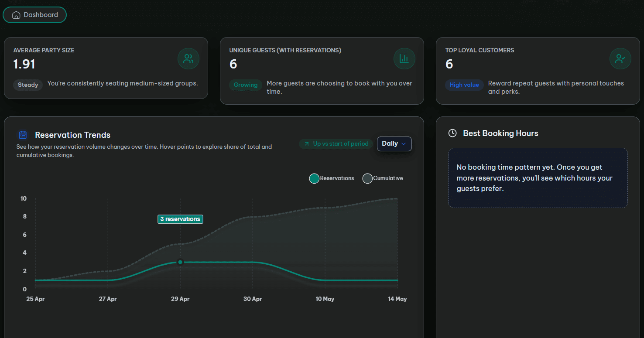Click the clock icon beside Best Booking Hours
Screen dimensions: 644x338
pos(452,133)
